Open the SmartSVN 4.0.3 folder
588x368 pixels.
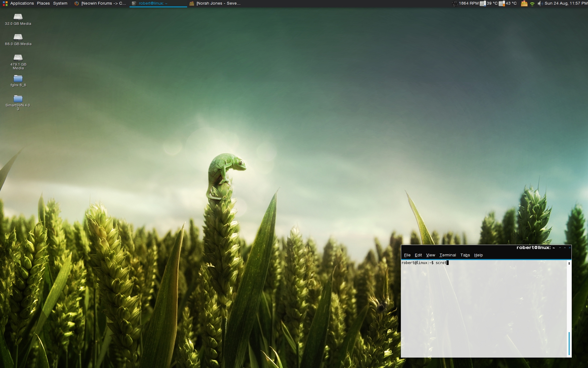tap(18, 99)
